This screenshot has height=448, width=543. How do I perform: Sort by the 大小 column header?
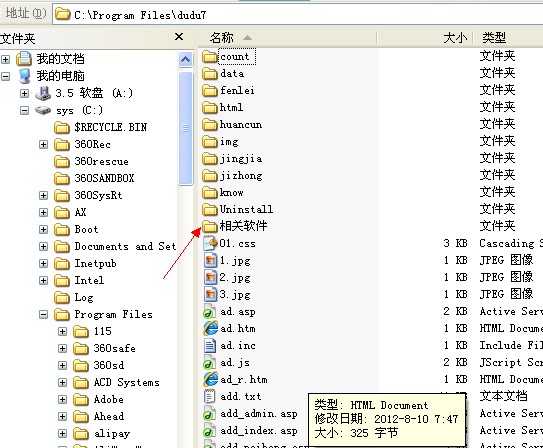[425, 37]
